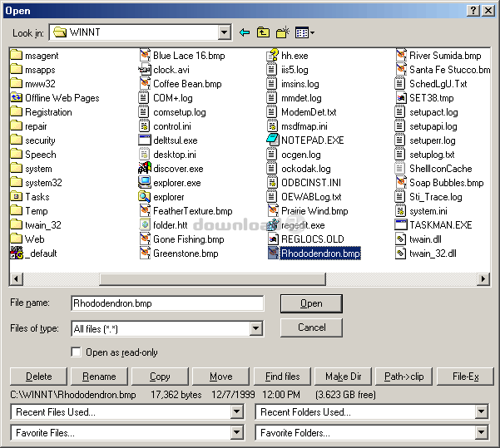Open Recent Files Used dropdown
This screenshot has width=500, height=448.
tap(236, 412)
